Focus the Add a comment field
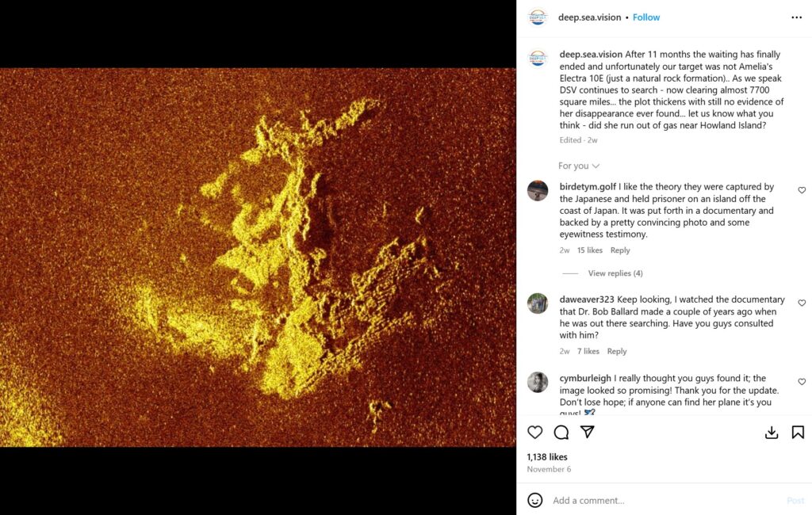 click(x=665, y=501)
